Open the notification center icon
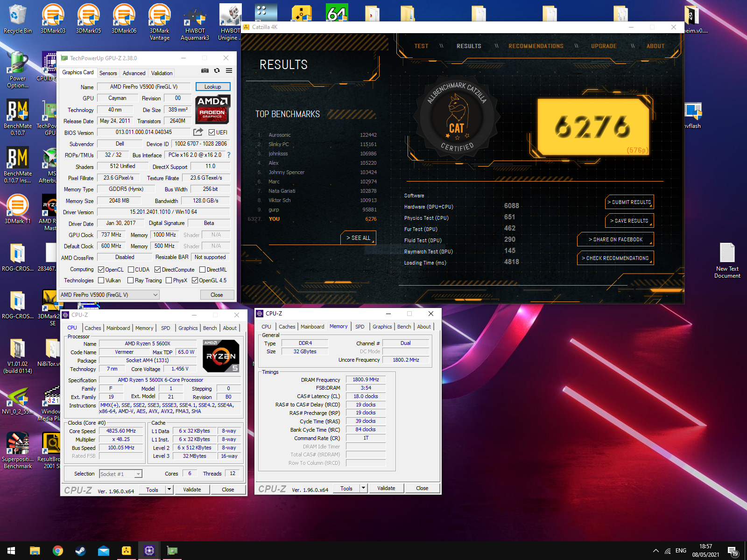Image resolution: width=747 pixels, height=560 pixels. [733, 551]
